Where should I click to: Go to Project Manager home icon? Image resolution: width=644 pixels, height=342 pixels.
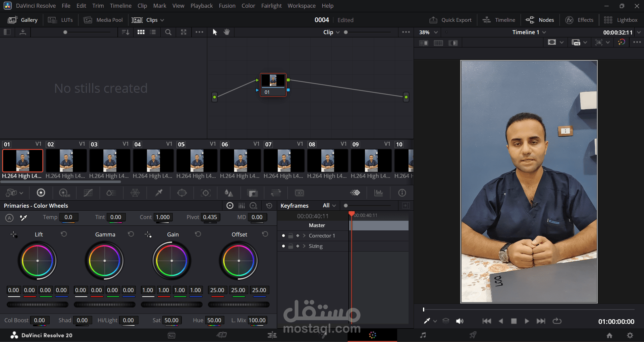[x=609, y=335]
